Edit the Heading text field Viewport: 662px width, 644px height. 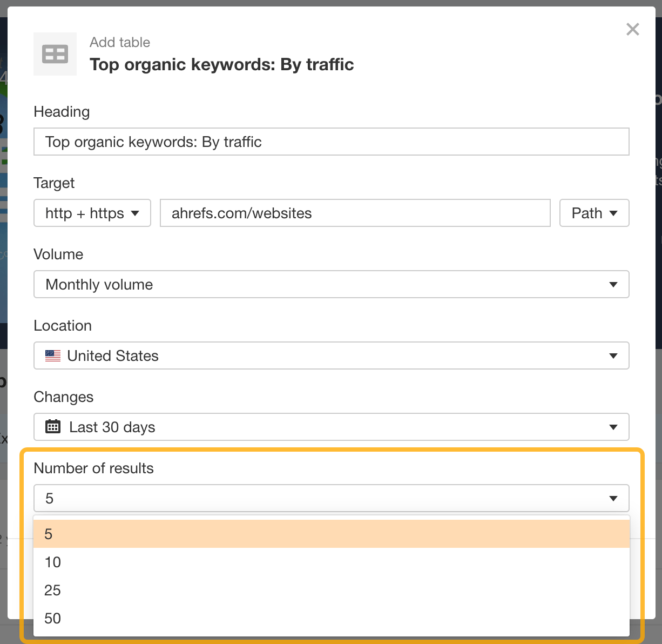coord(331,142)
